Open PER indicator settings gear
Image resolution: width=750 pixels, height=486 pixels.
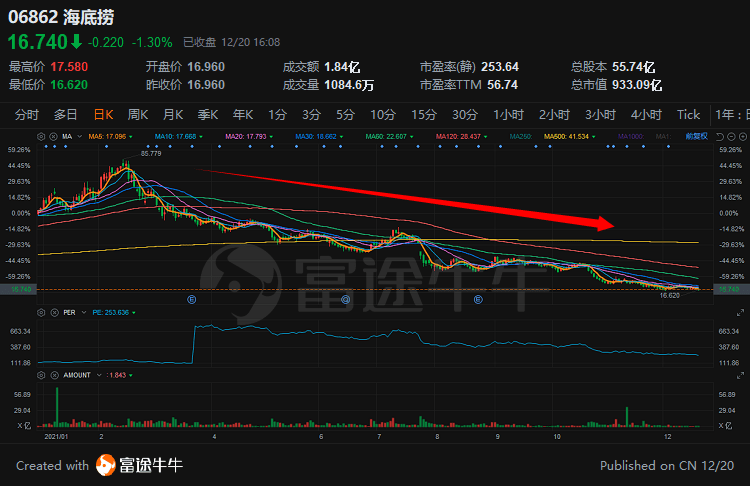click(x=41, y=312)
